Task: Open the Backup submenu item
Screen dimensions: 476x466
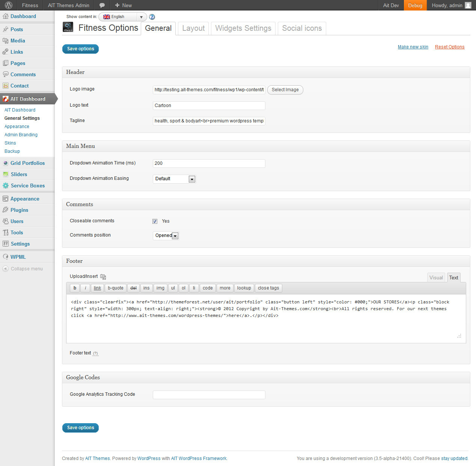Action: pyautogui.click(x=12, y=151)
